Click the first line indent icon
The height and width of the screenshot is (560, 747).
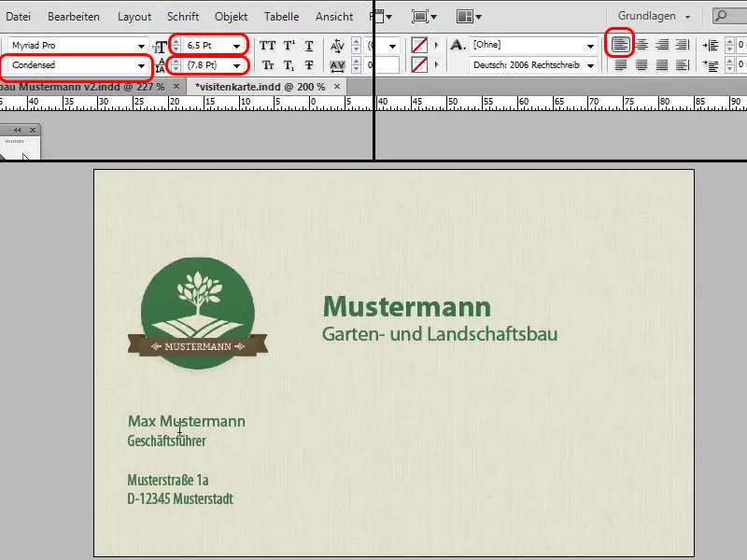pos(711,65)
